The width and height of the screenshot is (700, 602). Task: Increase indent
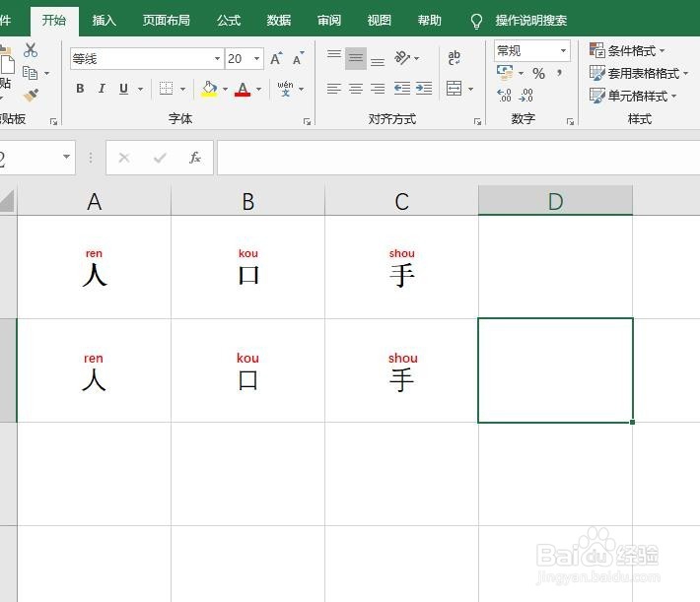point(424,89)
